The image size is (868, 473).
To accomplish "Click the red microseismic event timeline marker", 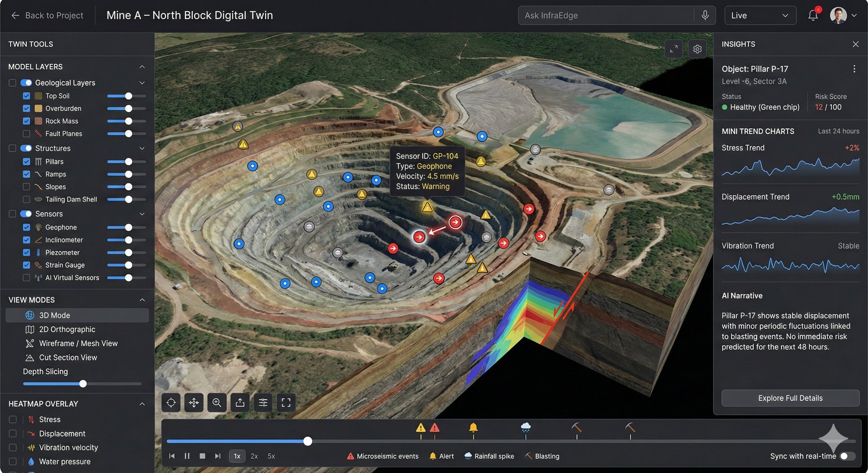I will [x=434, y=428].
